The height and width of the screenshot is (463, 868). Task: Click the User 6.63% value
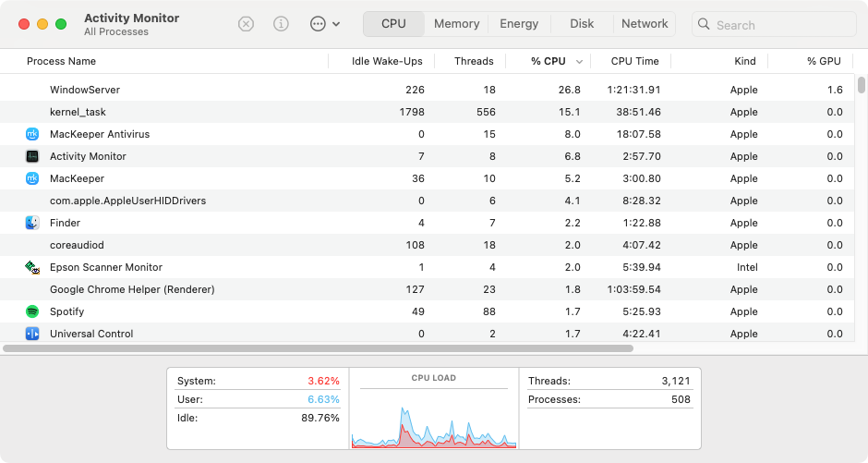[323, 399]
